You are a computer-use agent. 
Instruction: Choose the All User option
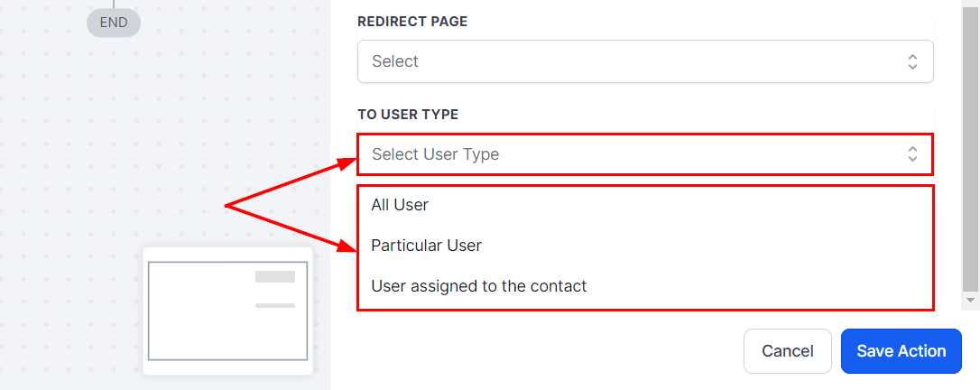point(400,205)
